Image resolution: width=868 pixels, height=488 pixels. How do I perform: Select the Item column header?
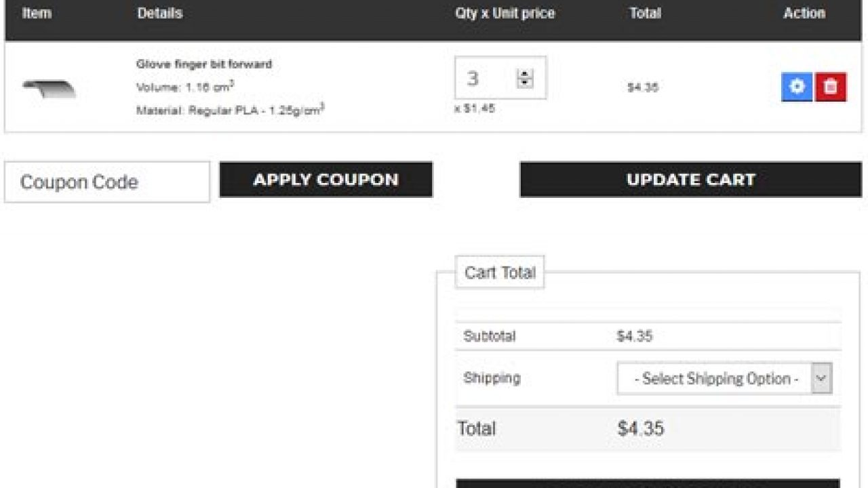(37, 13)
